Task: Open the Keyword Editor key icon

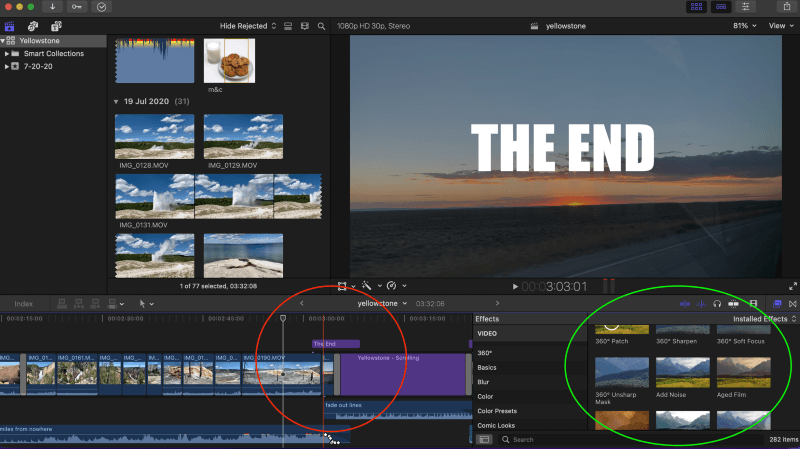Action: pyautogui.click(x=77, y=7)
